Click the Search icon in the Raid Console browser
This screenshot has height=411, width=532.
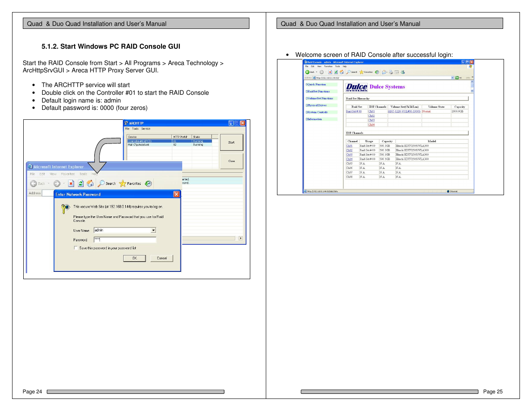click(348, 72)
